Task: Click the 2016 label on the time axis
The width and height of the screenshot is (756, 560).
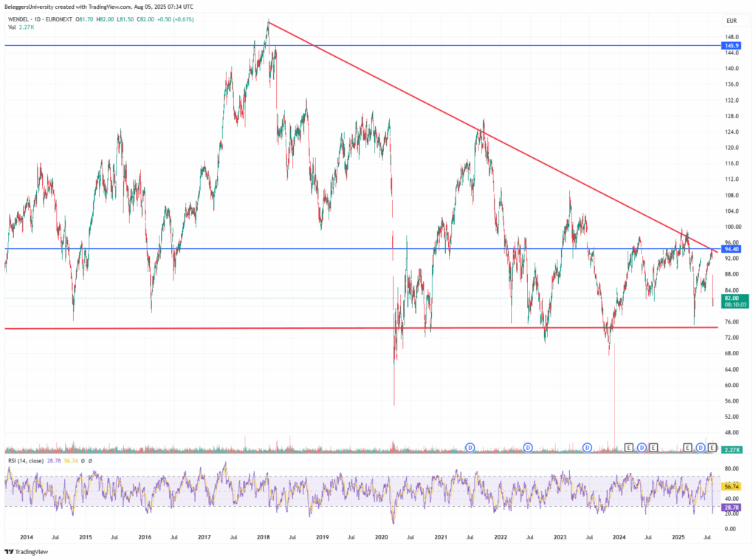Action: [x=145, y=537]
